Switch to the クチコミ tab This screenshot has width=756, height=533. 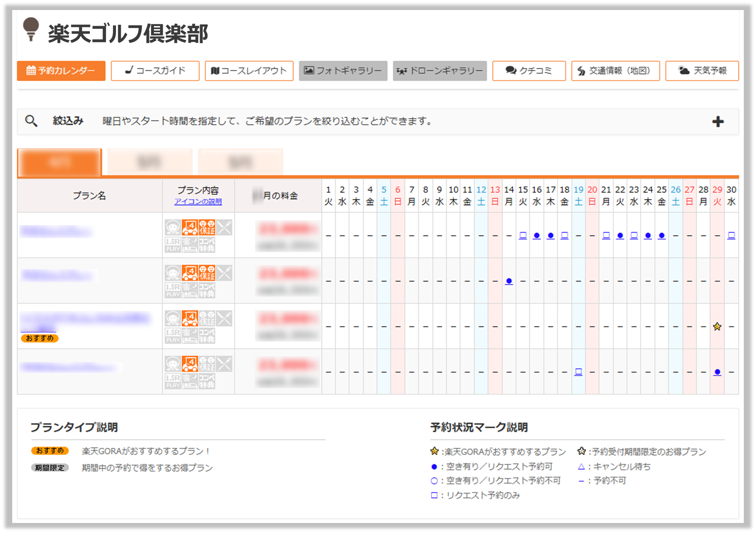point(529,70)
